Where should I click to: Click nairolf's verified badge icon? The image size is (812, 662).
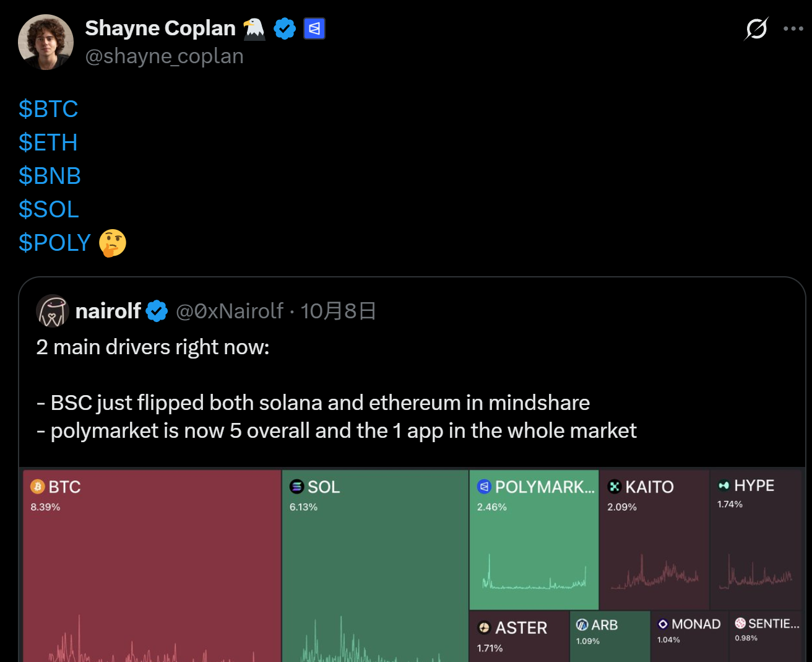point(157,311)
